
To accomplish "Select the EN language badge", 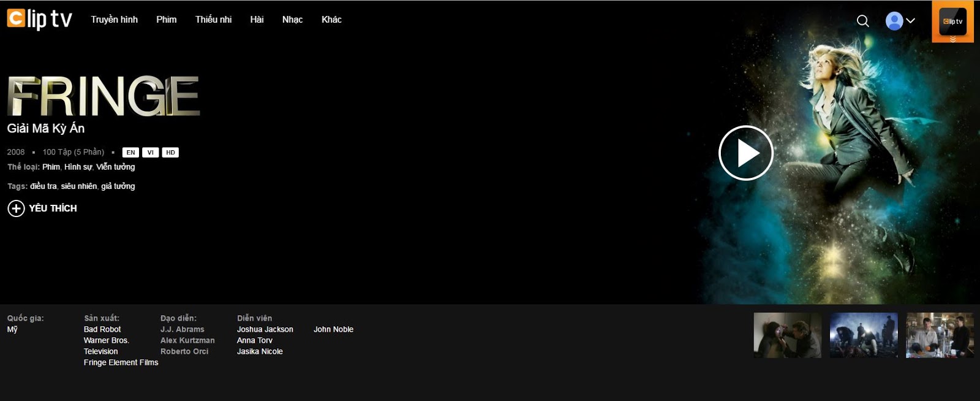I will (x=130, y=153).
